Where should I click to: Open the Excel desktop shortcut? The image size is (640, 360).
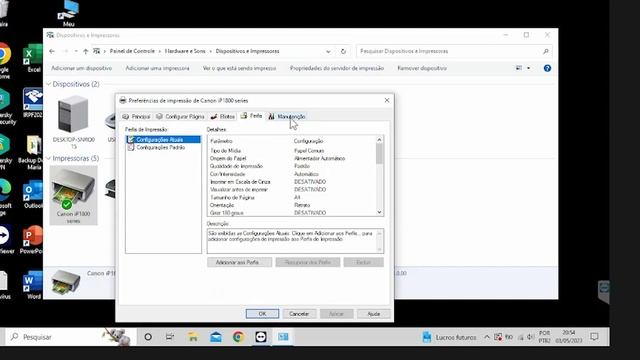[33, 58]
